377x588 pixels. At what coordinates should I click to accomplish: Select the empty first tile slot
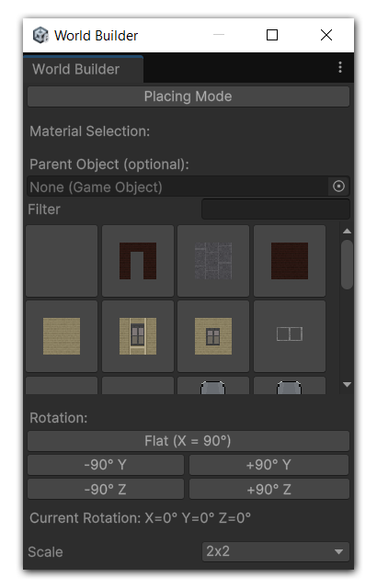[x=62, y=261]
